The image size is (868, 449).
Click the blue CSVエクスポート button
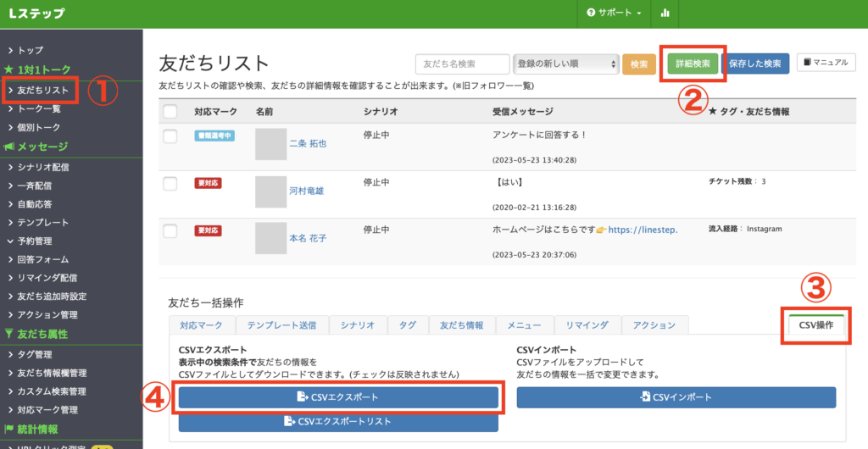(337, 396)
